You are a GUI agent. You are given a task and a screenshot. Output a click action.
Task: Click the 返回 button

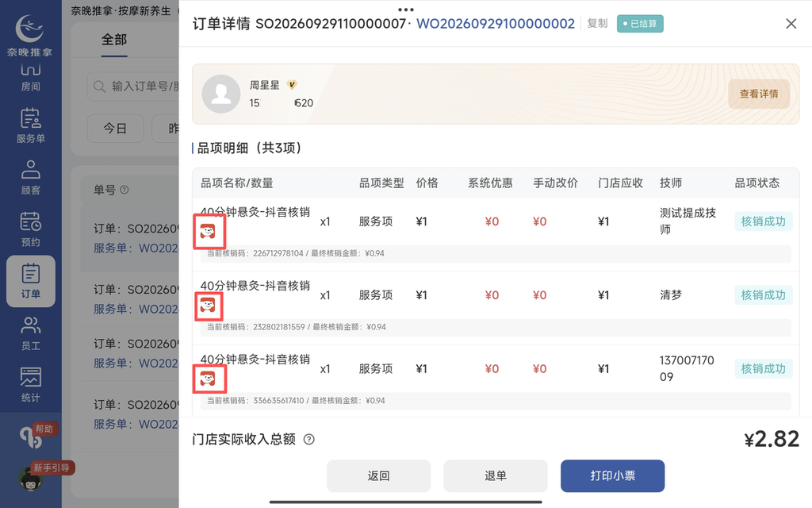coord(378,476)
